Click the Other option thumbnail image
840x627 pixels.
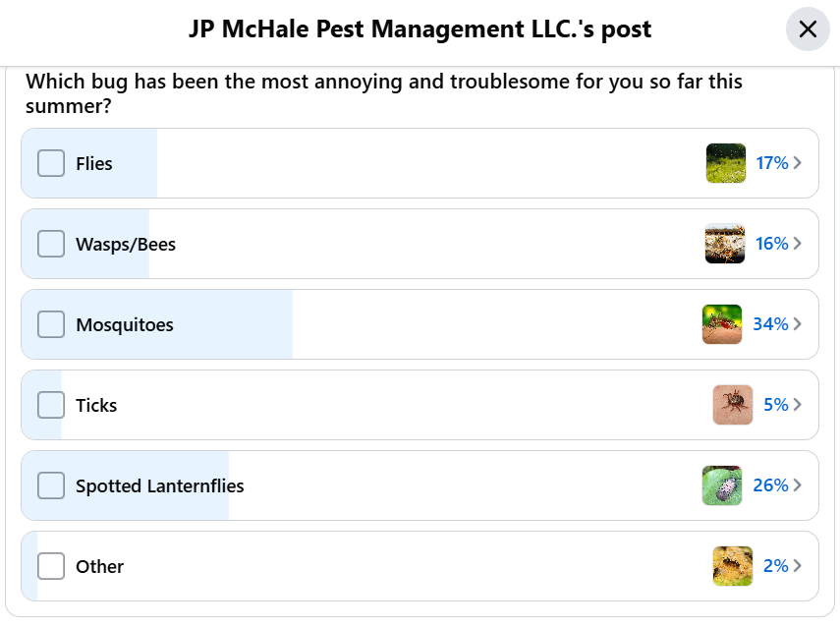pyautogui.click(x=733, y=566)
